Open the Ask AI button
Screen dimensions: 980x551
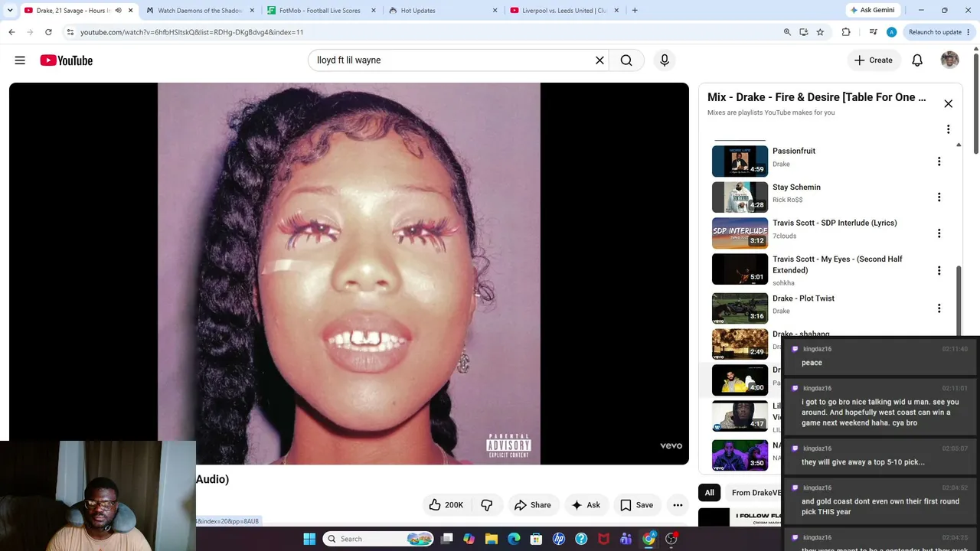tap(586, 505)
